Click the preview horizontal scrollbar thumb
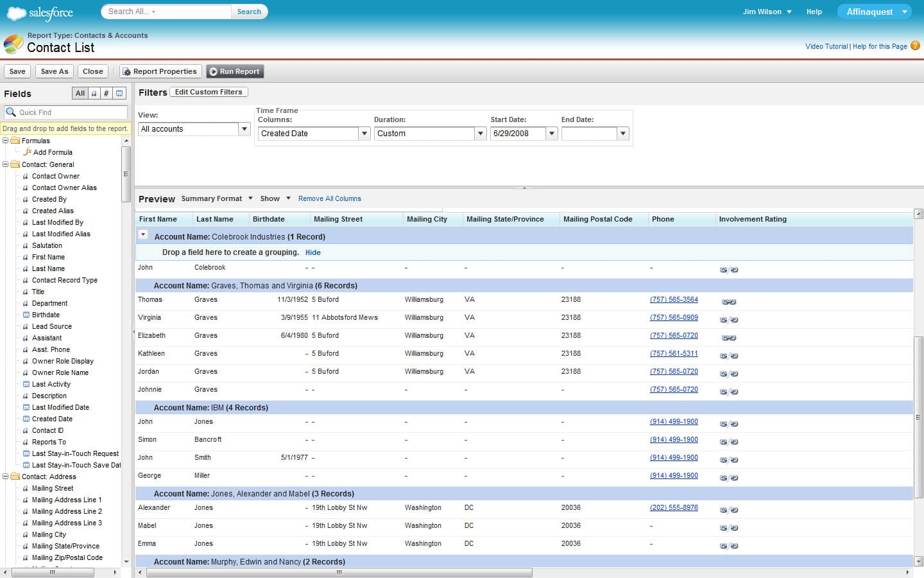Screen dimensions: 924x578 click(x=339, y=572)
